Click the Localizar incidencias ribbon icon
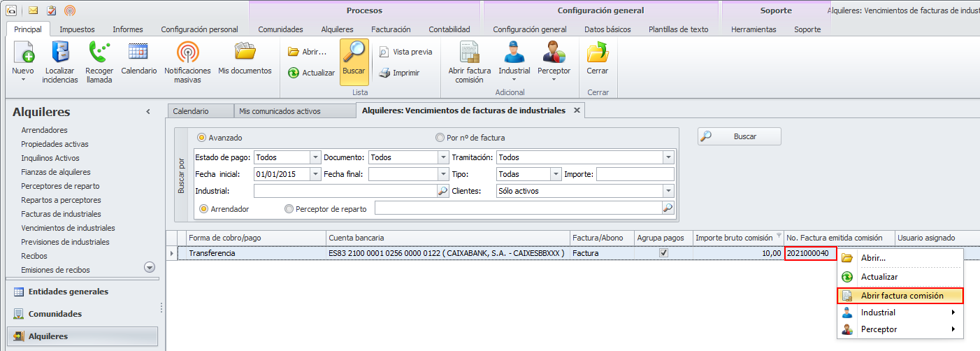 tap(59, 53)
